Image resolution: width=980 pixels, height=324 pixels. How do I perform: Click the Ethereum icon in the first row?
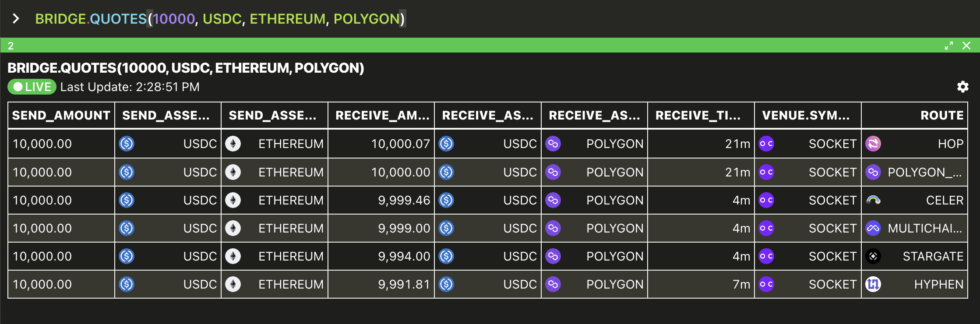coord(233,144)
